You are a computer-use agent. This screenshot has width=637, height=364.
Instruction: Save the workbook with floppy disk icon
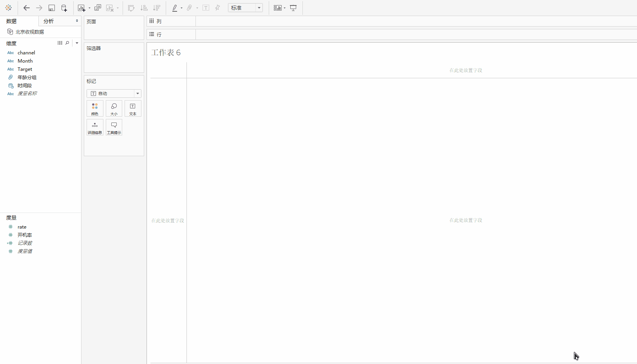51,8
